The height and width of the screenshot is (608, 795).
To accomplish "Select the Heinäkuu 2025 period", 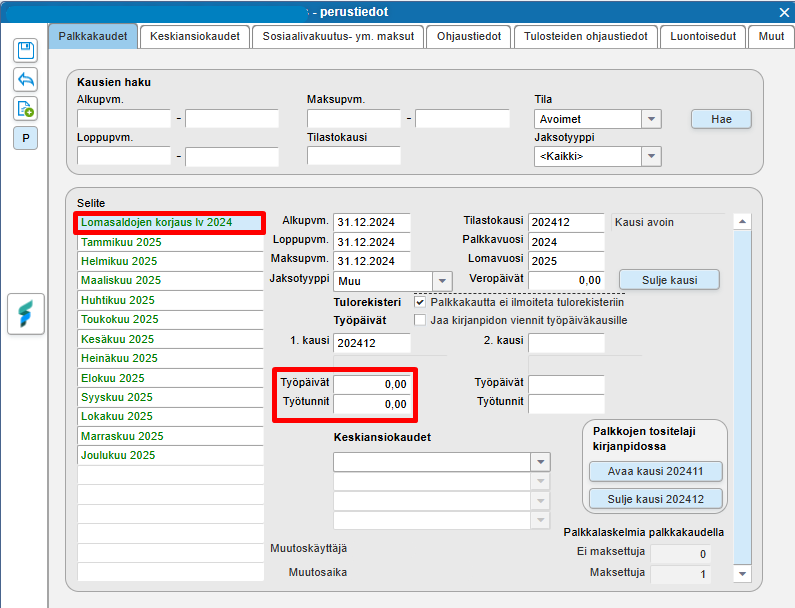I will pos(170,359).
